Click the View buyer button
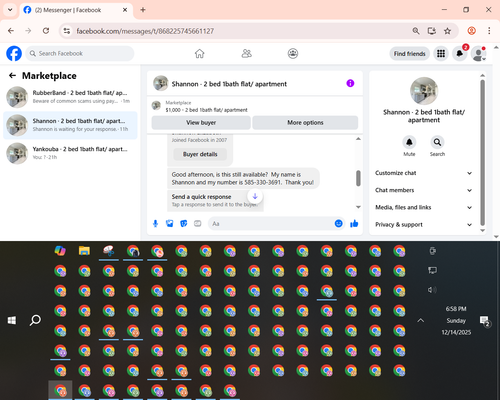The width and height of the screenshot is (500, 400). (x=201, y=123)
